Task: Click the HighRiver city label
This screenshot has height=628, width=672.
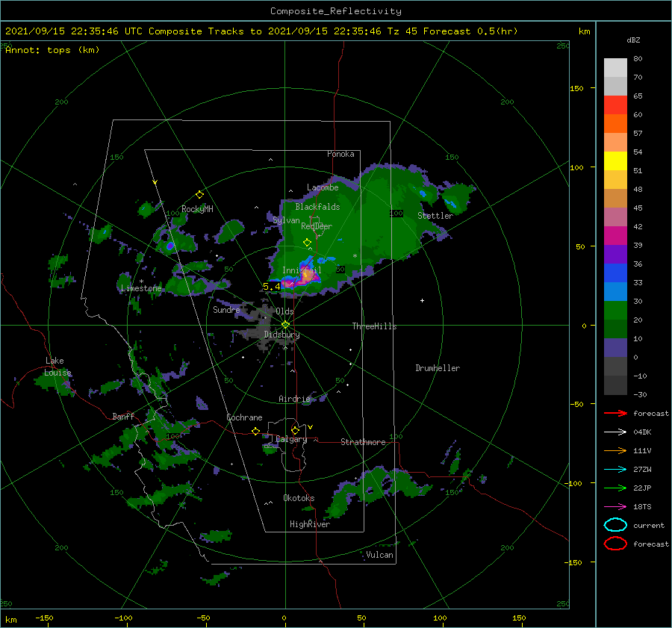Action: click(310, 524)
